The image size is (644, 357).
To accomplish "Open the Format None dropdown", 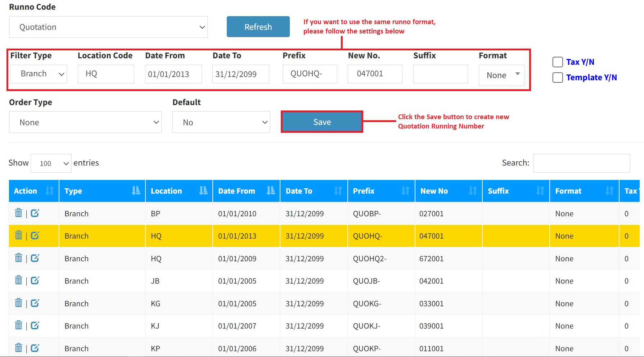I will pos(501,75).
